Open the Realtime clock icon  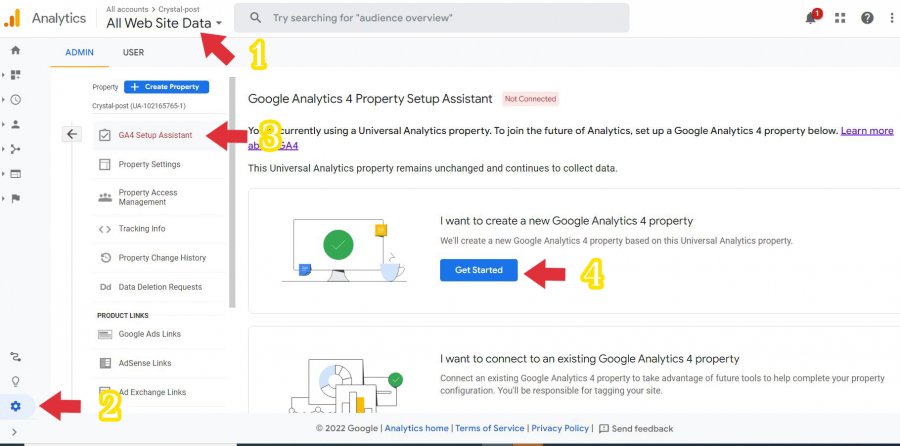coord(16,99)
